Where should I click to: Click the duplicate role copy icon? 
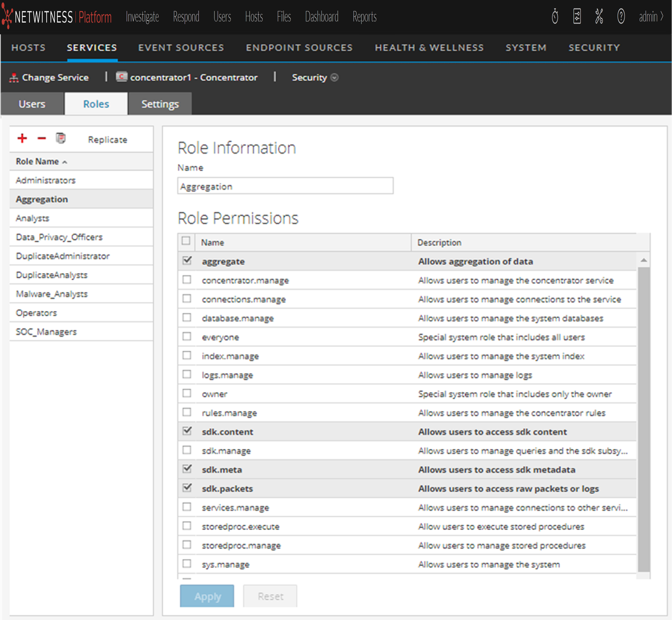[x=61, y=138]
